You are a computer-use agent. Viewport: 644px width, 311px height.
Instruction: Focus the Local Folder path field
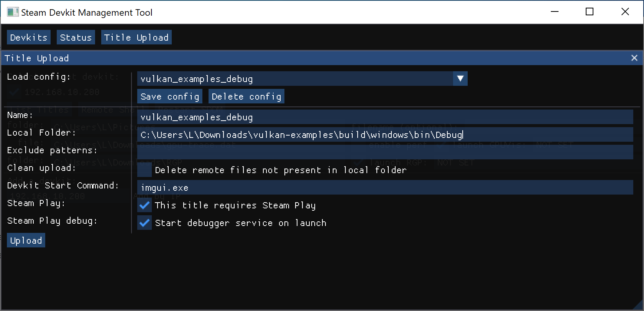(385, 135)
